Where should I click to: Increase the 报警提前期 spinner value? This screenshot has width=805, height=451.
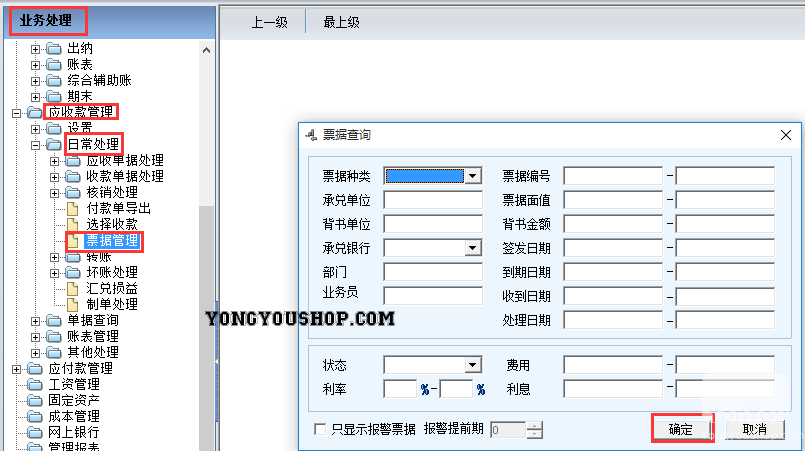534,425
